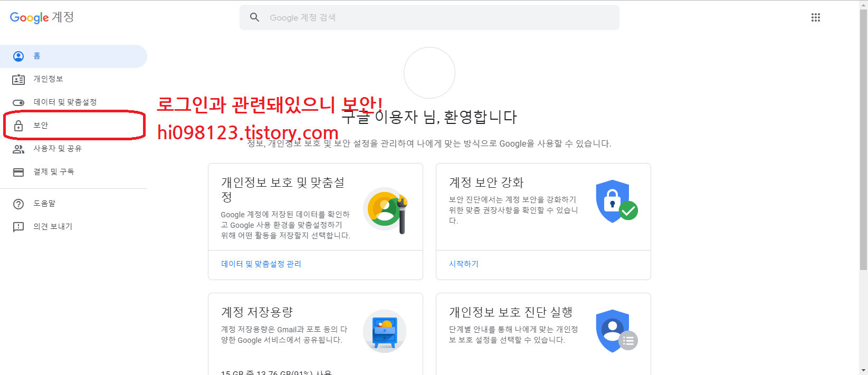
Task: Open the 개인정보 menu item
Action: coord(73,79)
